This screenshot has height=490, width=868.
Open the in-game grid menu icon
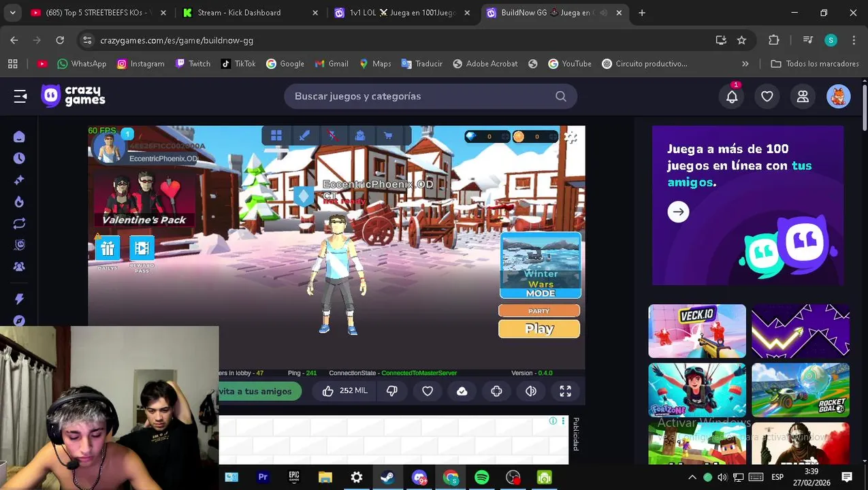tap(276, 135)
